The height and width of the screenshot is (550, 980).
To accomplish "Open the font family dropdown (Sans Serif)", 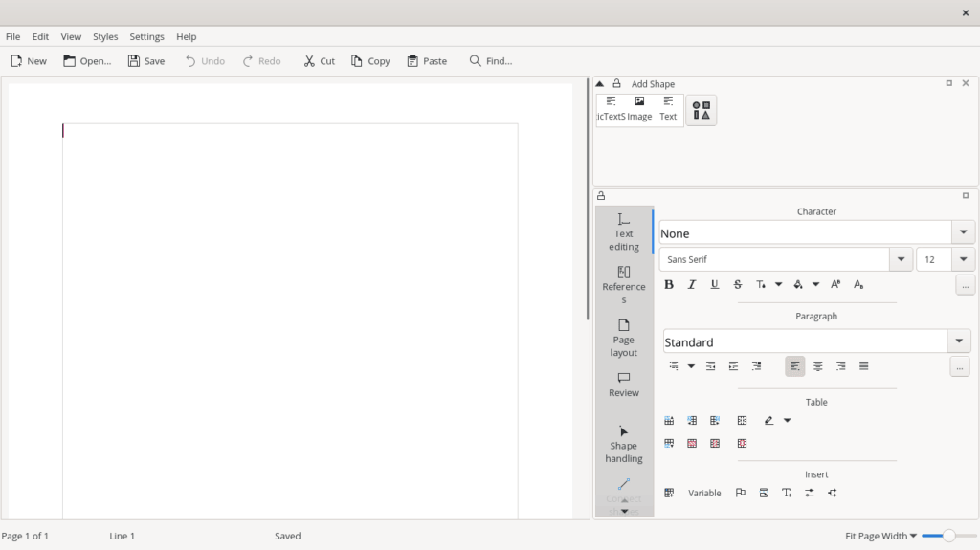I will pyautogui.click(x=901, y=259).
